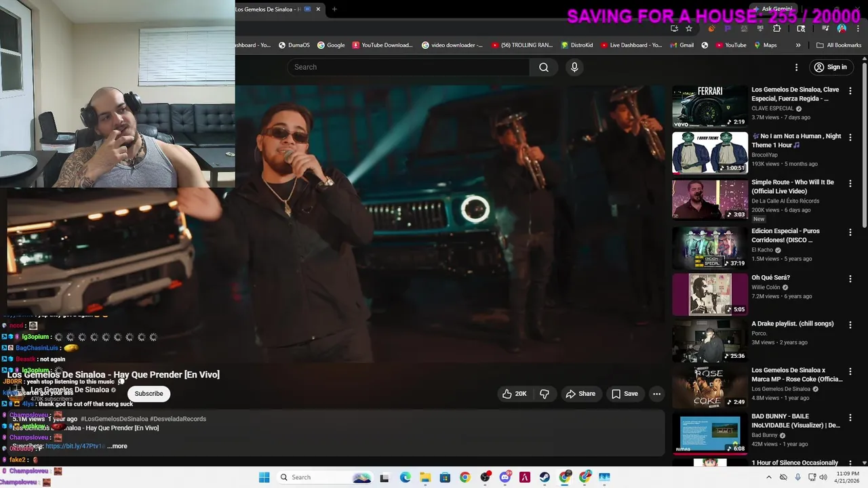Viewport: 868px width, 488px height.
Task: Open the video downloader bookmark
Action: pyautogui.click(x=452, y=45)
